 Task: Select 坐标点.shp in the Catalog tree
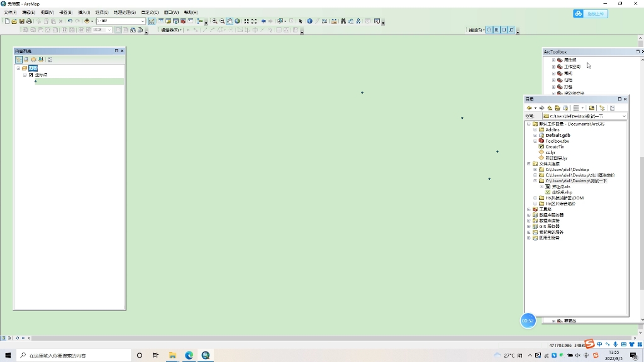point(563,192)
